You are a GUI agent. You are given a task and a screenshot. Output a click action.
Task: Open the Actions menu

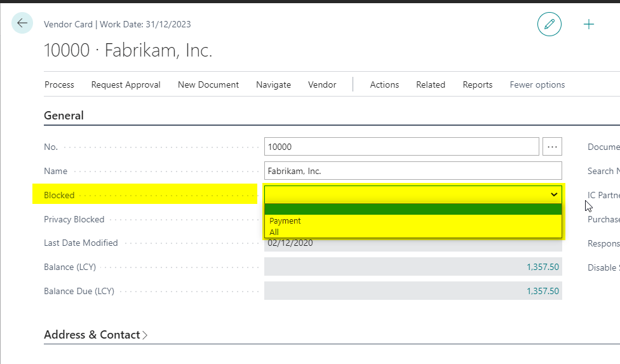[384, 84]
